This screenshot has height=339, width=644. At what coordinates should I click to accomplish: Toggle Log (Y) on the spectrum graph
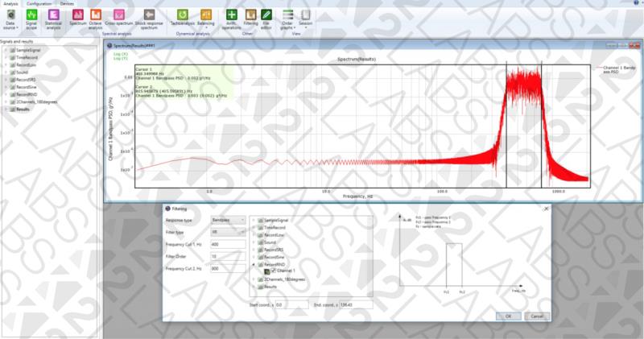120,59
